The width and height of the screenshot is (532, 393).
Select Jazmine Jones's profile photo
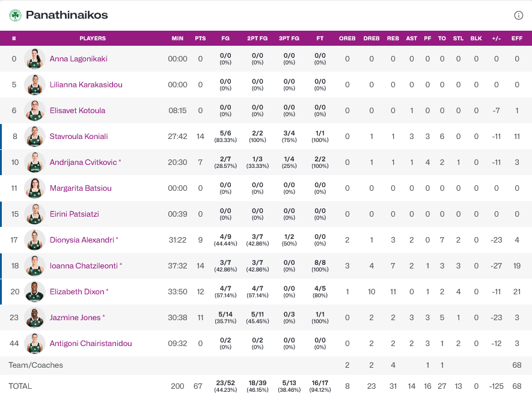pos(35,318)
